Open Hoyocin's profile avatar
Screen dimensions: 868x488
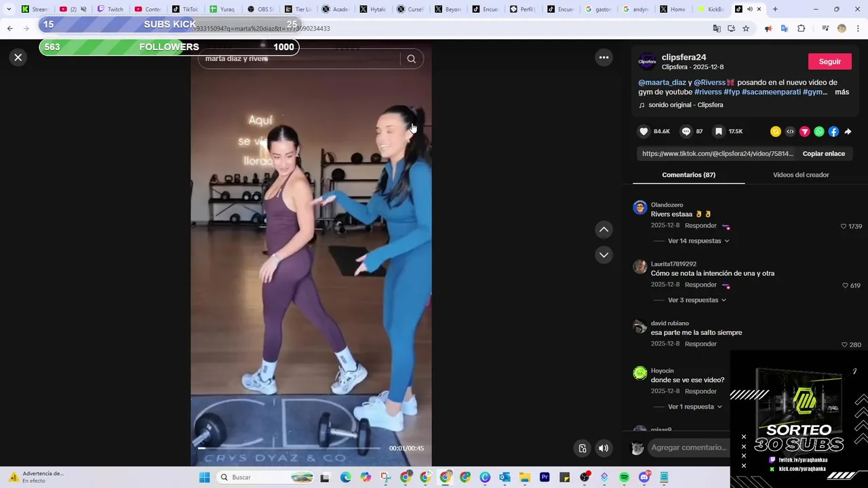pyautogui.click(x=640, y=373)
